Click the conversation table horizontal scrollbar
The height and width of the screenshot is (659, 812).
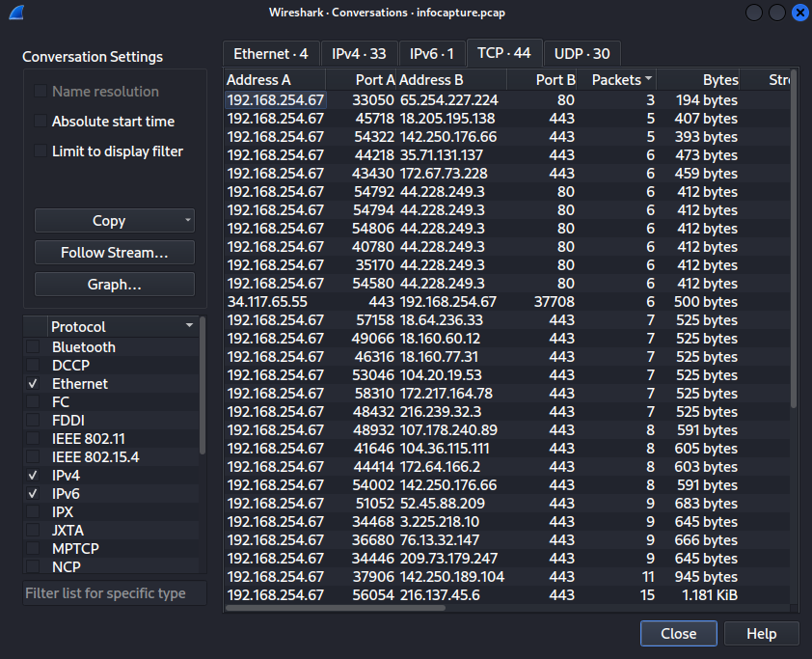click(336, 608)
